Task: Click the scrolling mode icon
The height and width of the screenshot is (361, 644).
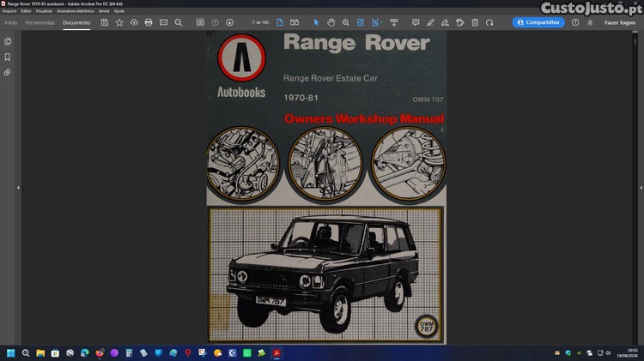Action: 394,22
